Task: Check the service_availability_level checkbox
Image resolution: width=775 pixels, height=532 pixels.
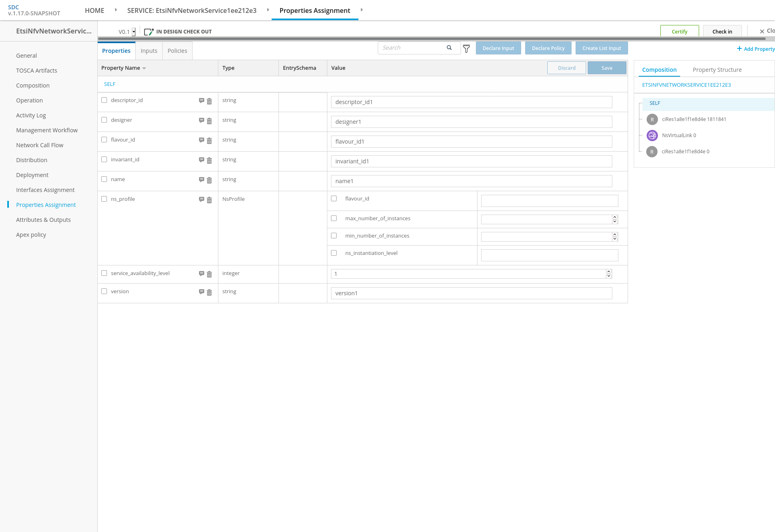Action: 104,273
